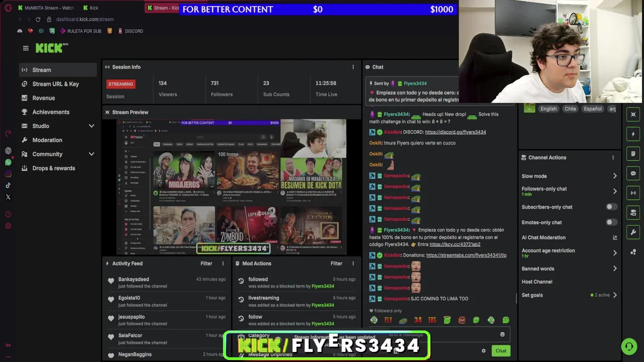
Task: Toggle Emotes-only chat switch
Action: pos(611,222)
